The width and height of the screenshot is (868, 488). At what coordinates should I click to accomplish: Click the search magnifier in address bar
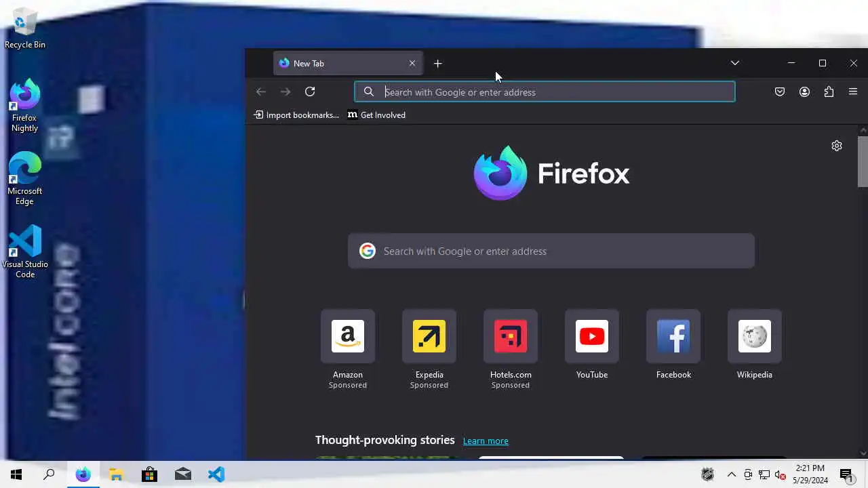pos(369,91)
